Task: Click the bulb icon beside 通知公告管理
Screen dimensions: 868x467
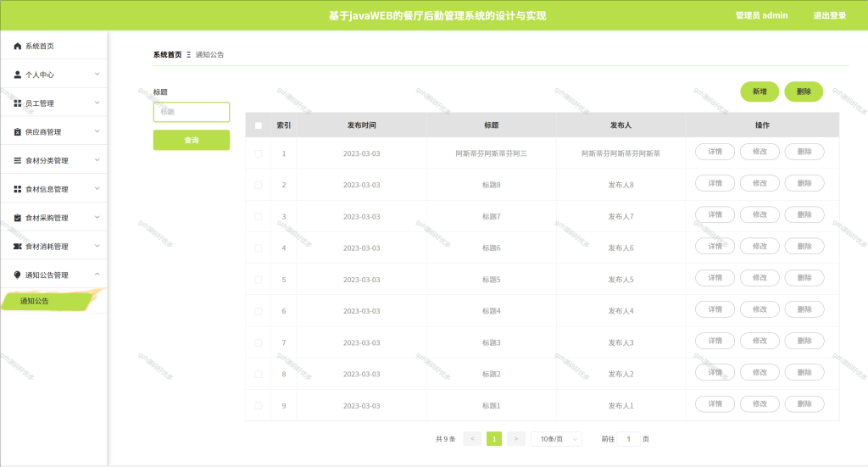Action: (x=17, y=275)
